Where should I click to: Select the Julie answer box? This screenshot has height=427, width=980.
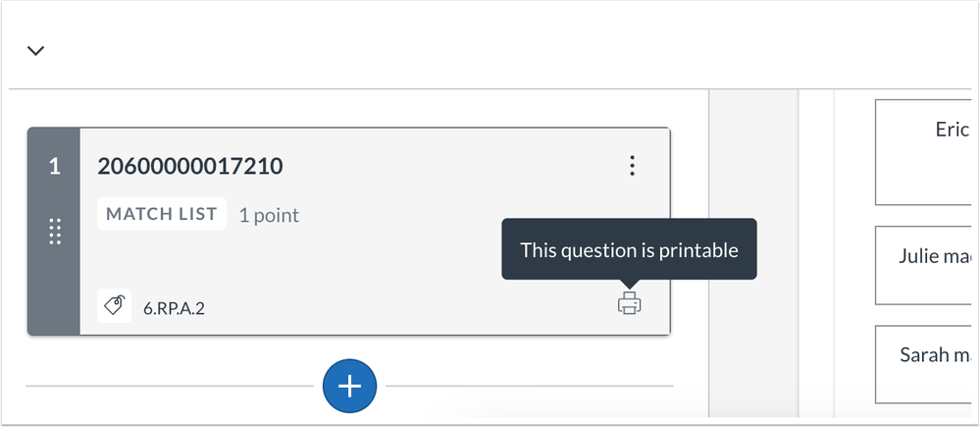pos(927,266)
